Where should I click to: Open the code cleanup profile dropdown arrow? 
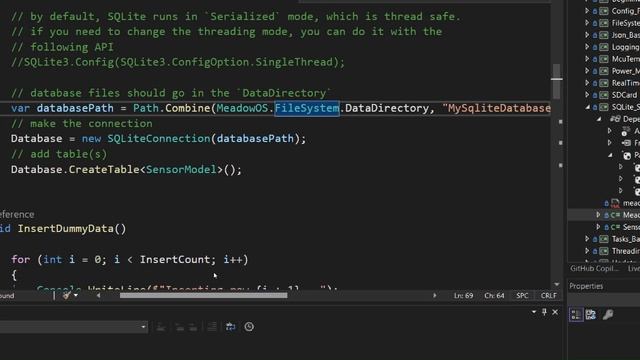(x=76, y=295)
